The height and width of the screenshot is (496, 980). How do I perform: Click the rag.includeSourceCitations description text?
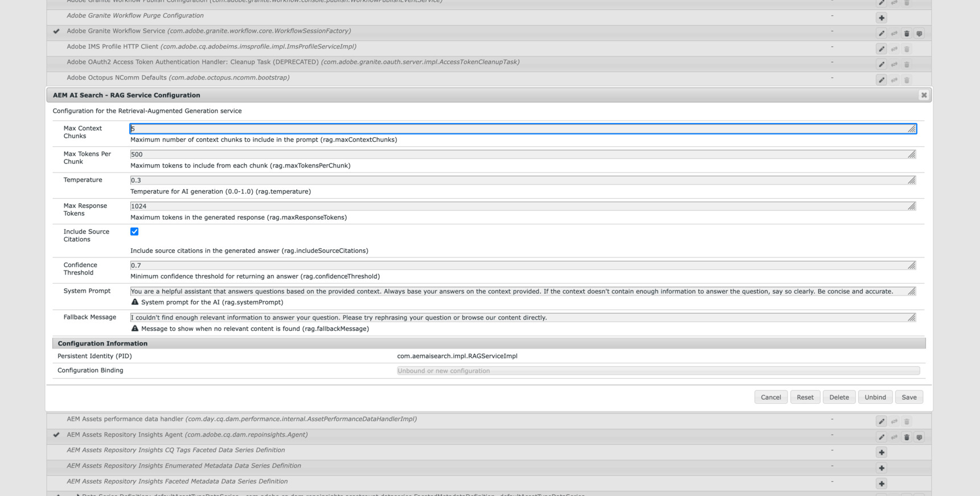click(x=249, y=251)
